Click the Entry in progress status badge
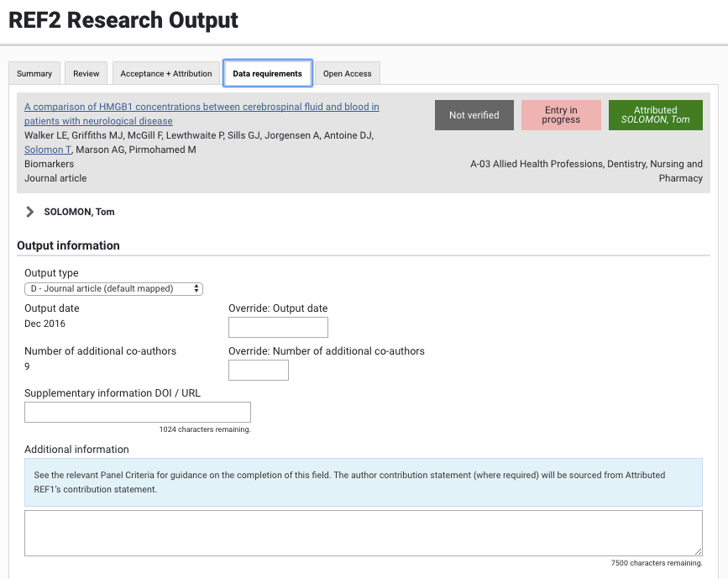Viewport: 728px width, 579px height. point(561,115)
